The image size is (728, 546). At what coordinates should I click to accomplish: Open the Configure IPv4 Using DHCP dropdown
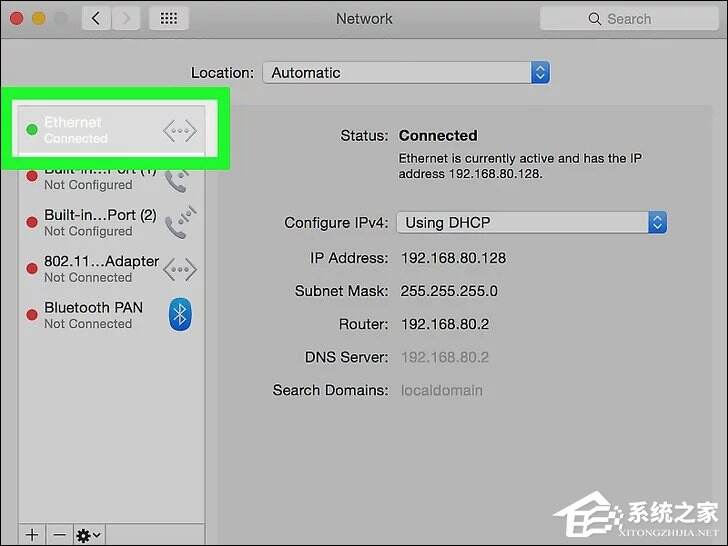(532, 222)
